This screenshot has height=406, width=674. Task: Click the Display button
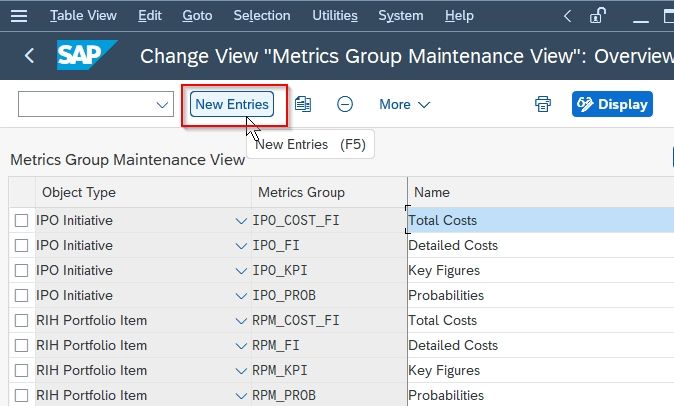point(612,104)
